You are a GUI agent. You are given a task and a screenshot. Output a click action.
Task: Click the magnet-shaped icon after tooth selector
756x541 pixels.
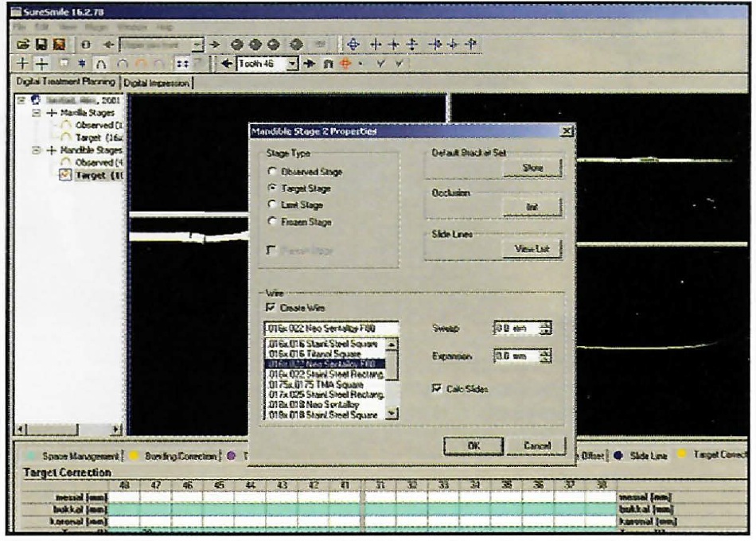click(x=328, y=64)
